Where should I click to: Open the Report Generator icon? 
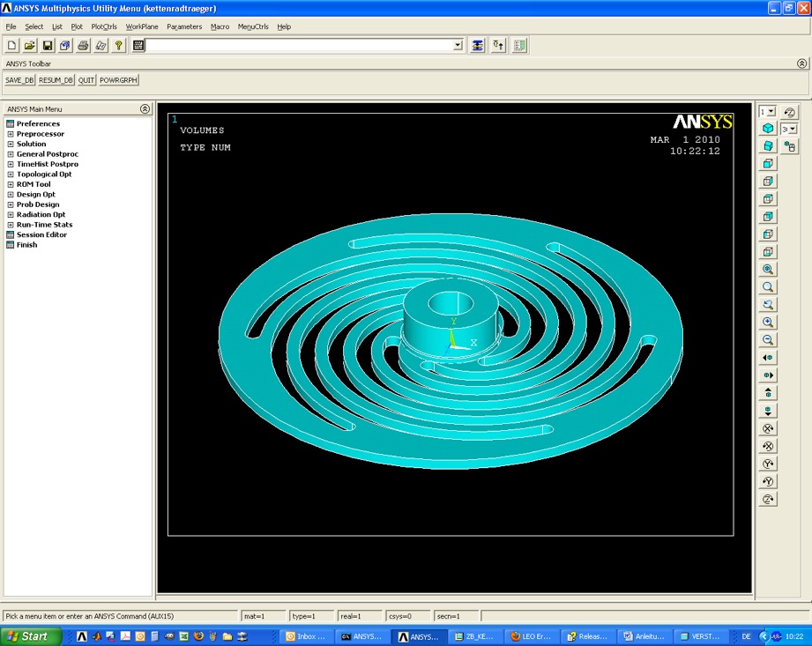pos(101,46)
